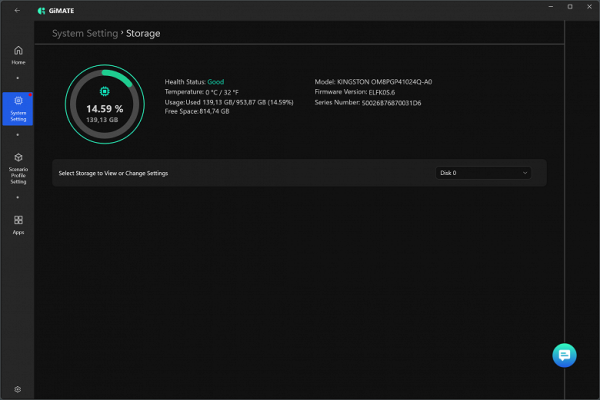Click the settings gear at sidebar bottom

[18, 389]
